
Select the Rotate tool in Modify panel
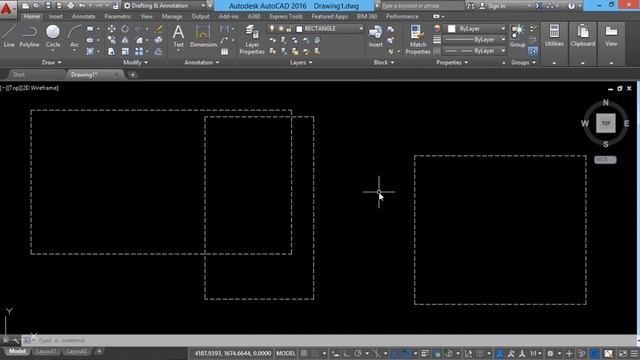(x=125, y=29)
